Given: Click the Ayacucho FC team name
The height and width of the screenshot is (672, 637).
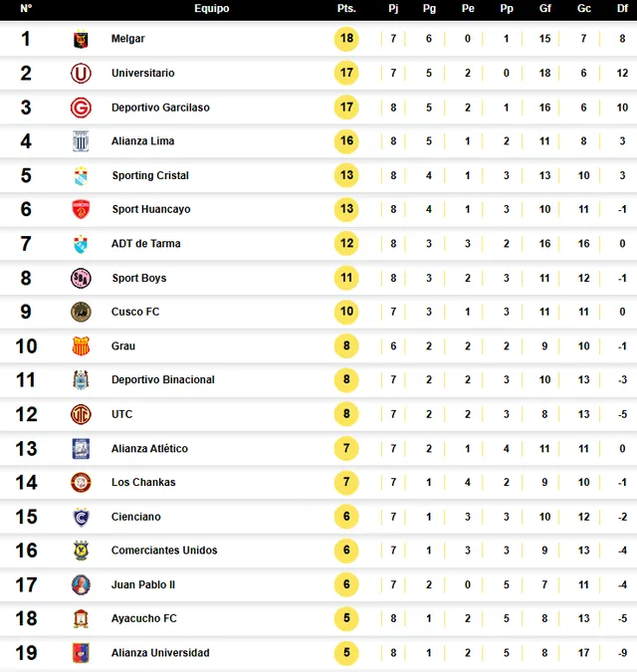Looking at the screenshot, I should tap(144, 618).
